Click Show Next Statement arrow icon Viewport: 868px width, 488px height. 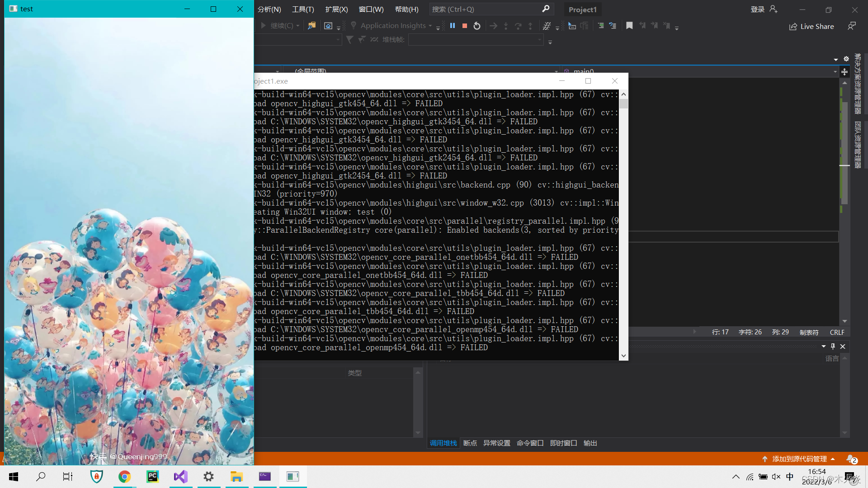[x=494, y=26]
